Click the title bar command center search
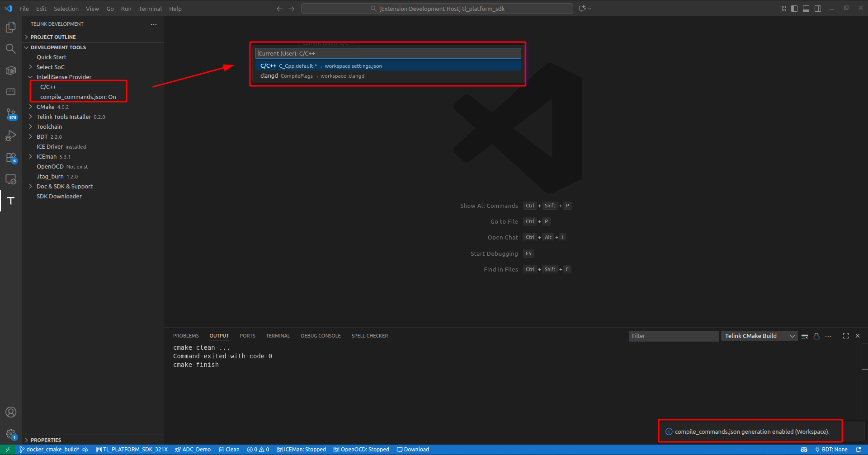This screenshot has height=455, width=868. (x=437, y=9)
